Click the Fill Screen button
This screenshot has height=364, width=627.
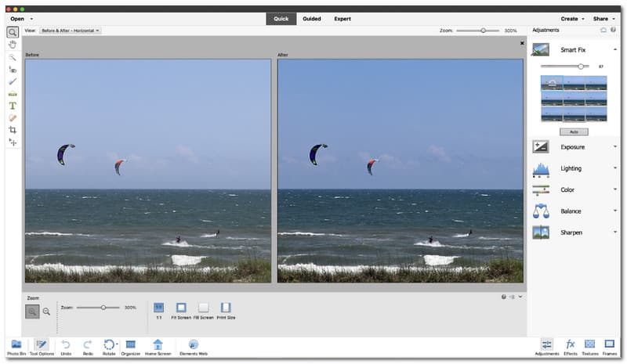[x=204, y=311]
